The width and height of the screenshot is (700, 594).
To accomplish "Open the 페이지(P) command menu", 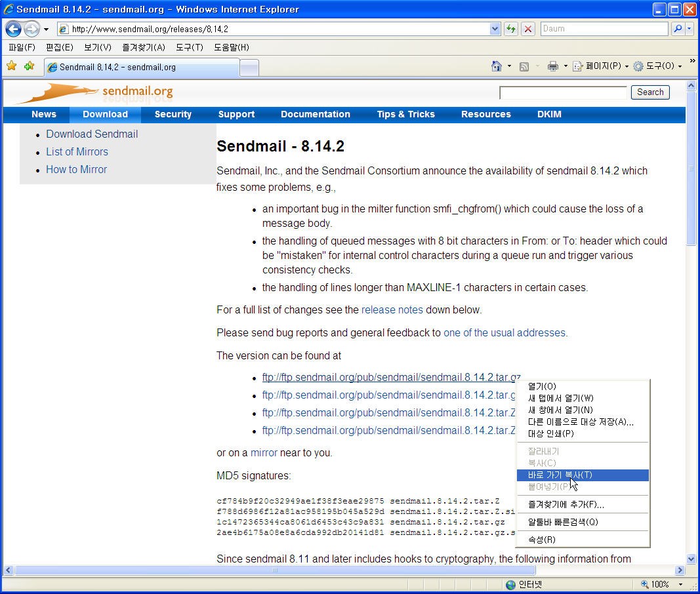I will click(x=601, y=66).
